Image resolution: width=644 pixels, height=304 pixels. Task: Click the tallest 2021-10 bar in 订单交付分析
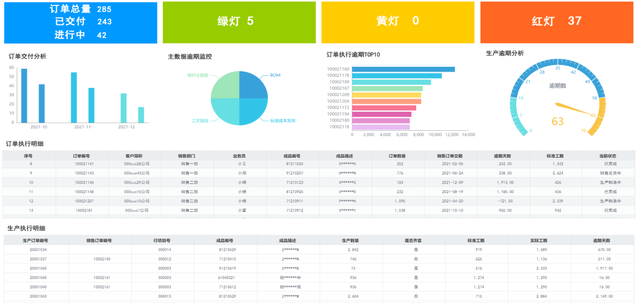click(x=24, y=96)
